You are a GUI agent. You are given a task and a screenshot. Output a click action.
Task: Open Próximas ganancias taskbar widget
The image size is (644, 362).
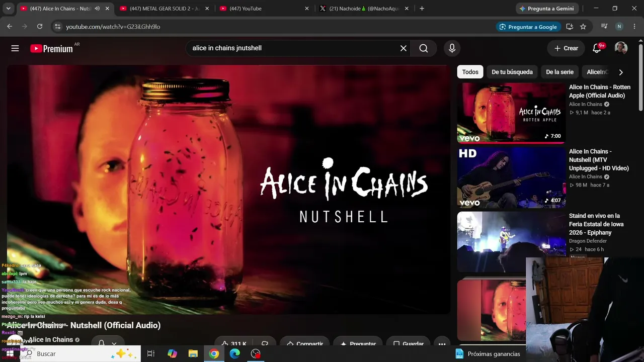tap(488, 354)
